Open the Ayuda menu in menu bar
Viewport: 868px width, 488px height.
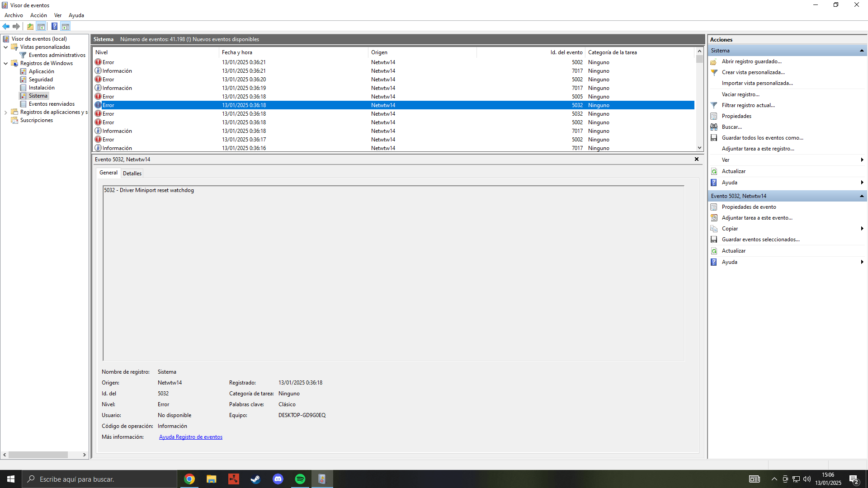click(x=76, y=15)
